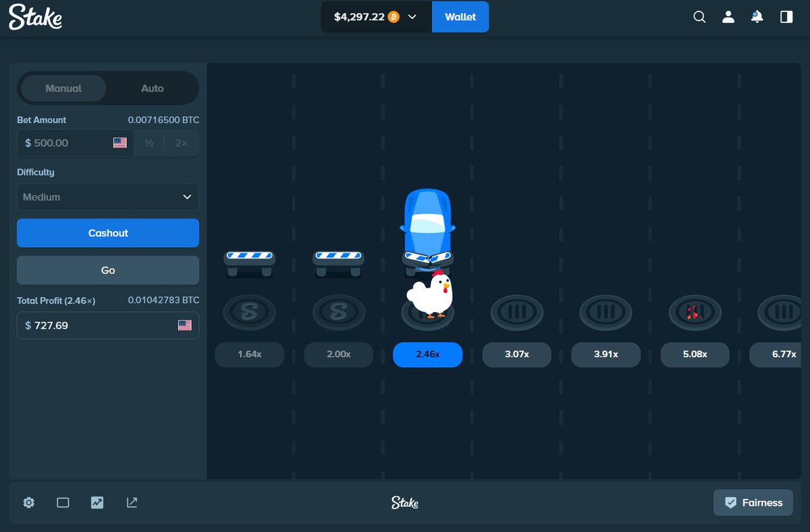Click the popout external link icon
The image size is (810, 532).
coord(132,502)
